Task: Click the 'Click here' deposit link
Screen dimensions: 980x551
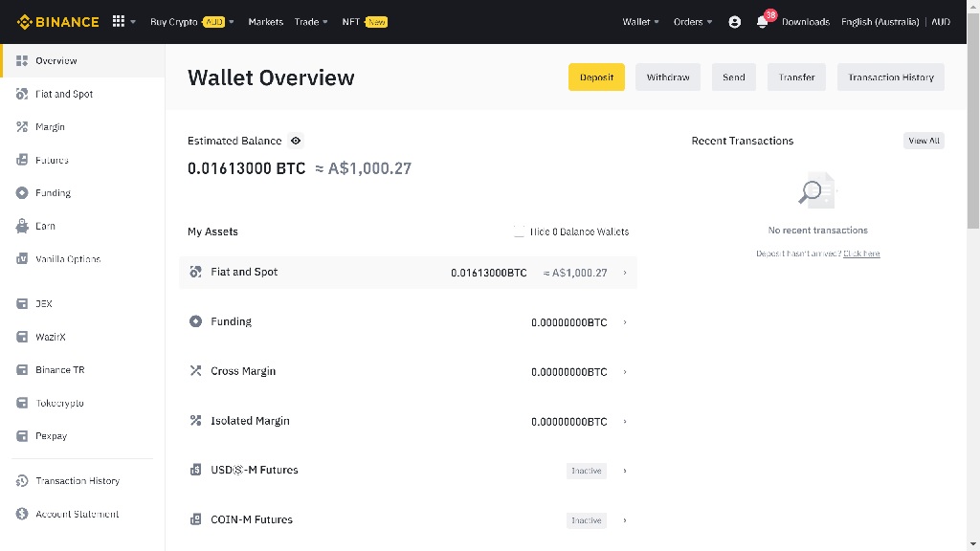Action: tap(861, 253)
